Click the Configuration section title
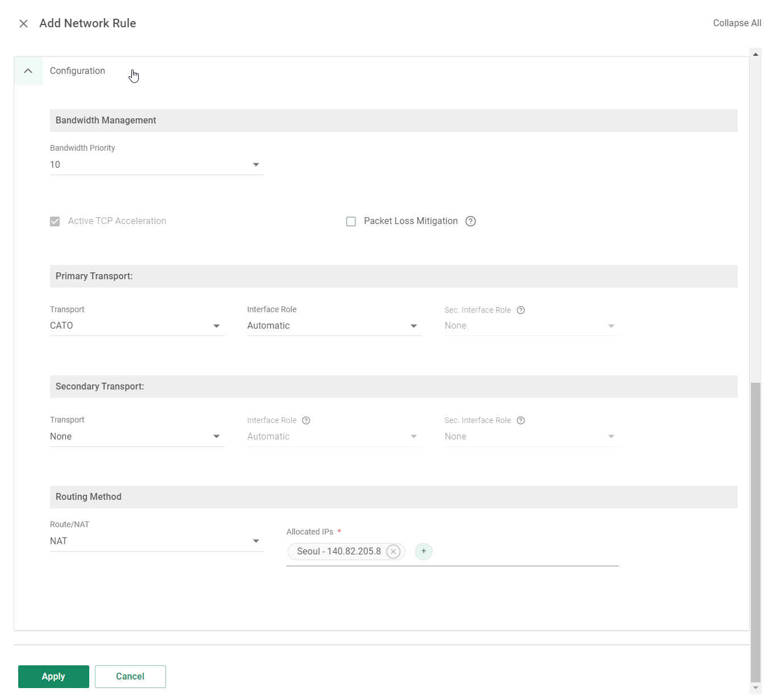 pos(77,71)
